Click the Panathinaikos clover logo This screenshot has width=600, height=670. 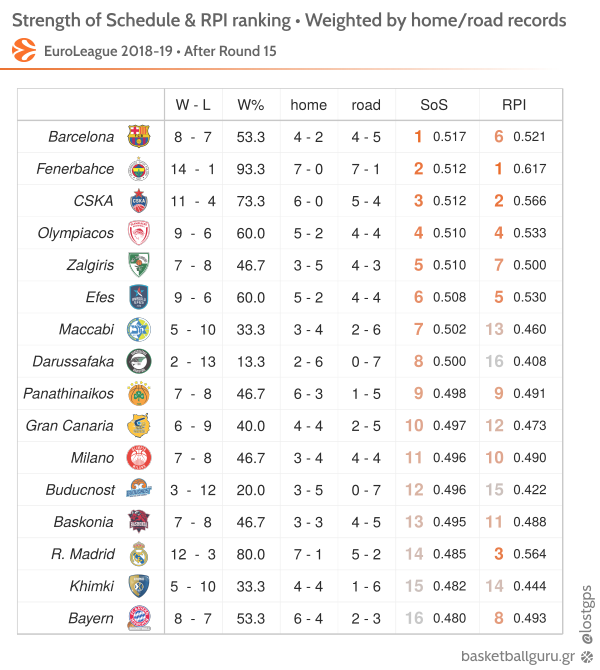coord(139,394)
